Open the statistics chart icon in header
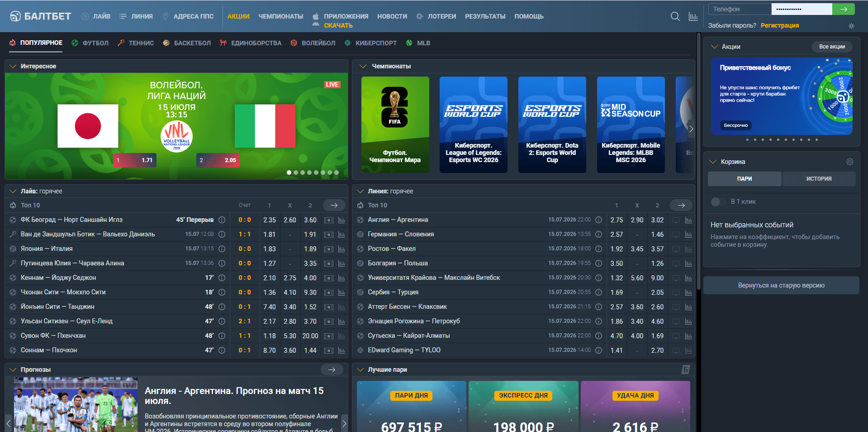The image size is (868, 432). pos(693,16)
